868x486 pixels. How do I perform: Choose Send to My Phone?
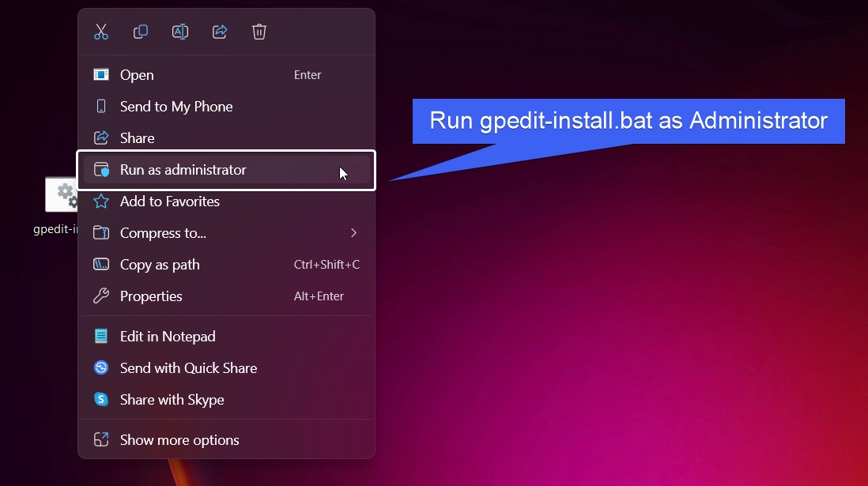226,106
